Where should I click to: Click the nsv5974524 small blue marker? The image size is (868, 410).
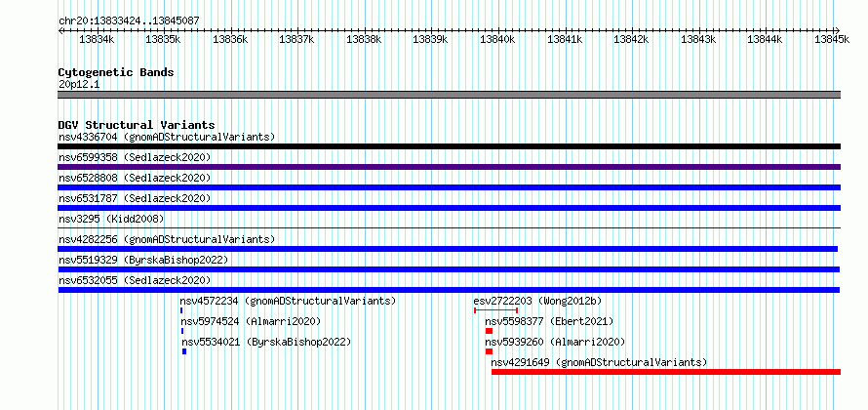pos(182,331)
